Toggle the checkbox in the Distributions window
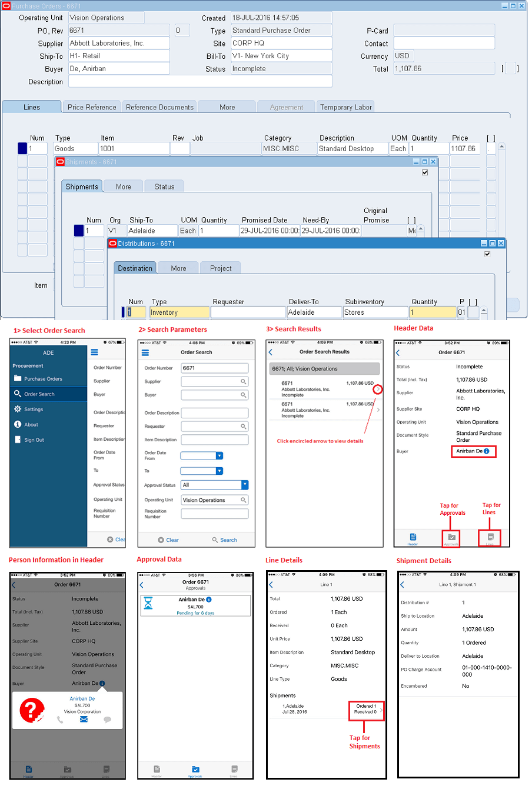 coord(487,254)
